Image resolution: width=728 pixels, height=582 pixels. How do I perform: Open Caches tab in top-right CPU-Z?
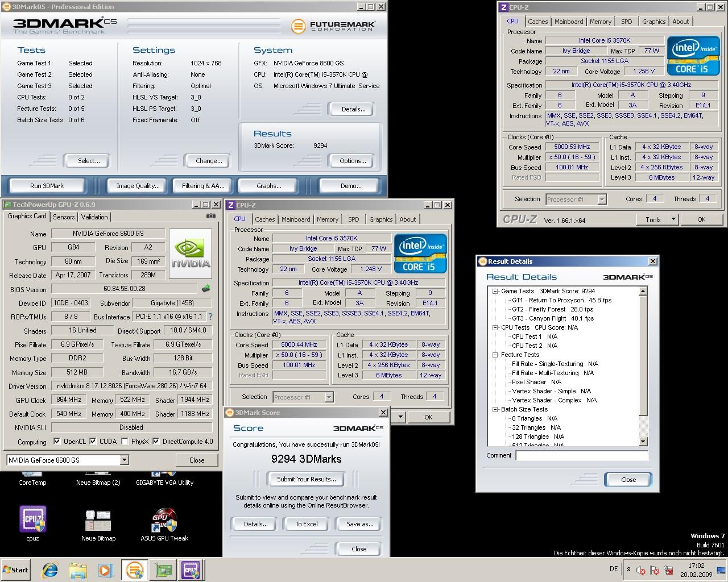537,22
